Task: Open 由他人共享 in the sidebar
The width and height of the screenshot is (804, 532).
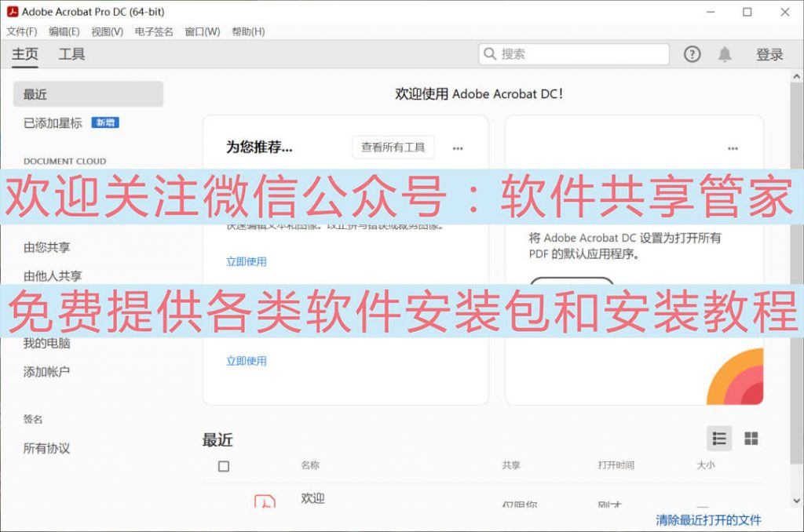Action: [53, 275]
